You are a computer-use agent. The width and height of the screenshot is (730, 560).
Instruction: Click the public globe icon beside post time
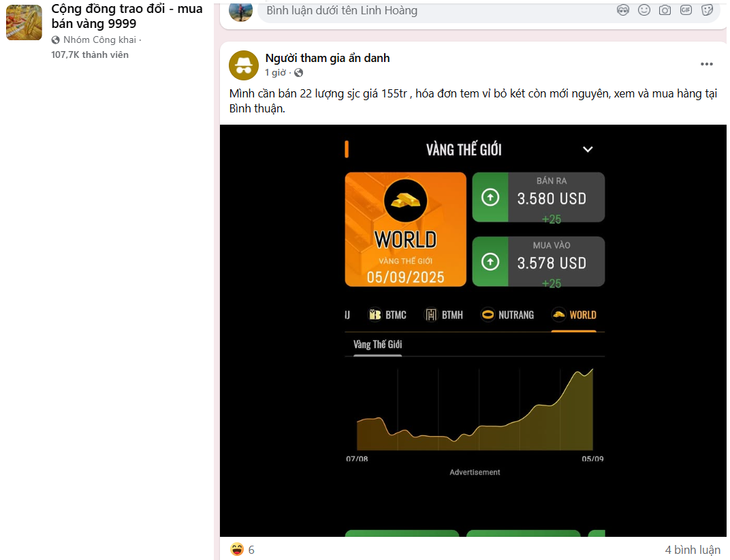coord(298,73)
